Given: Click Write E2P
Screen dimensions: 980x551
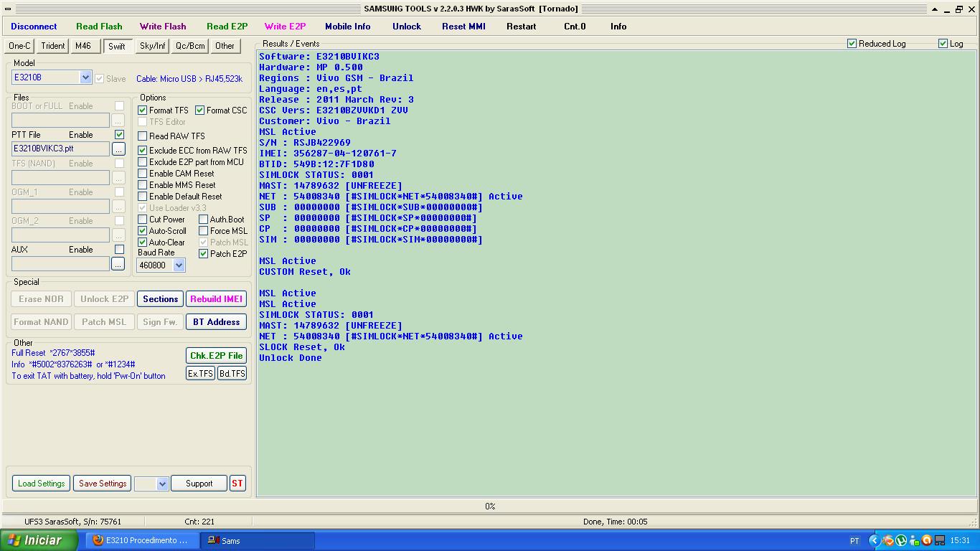Looking at the screenshot, I should (x=285, y=27).
